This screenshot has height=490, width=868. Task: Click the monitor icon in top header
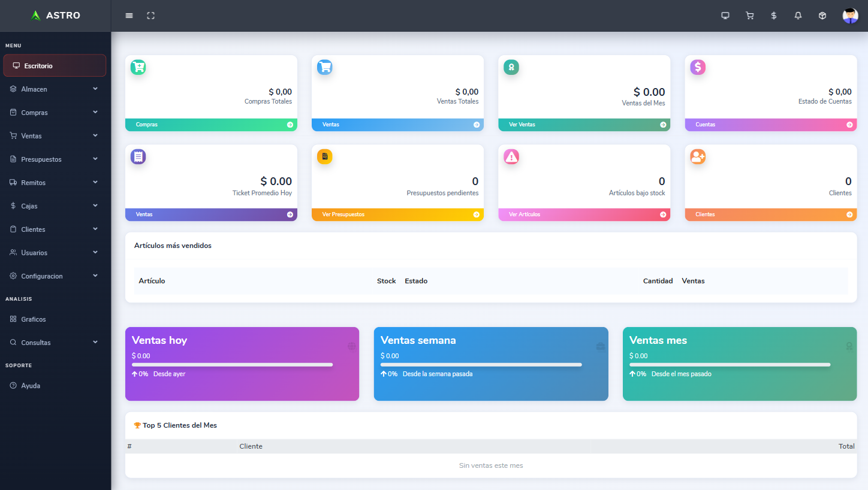tap(725, 16)
